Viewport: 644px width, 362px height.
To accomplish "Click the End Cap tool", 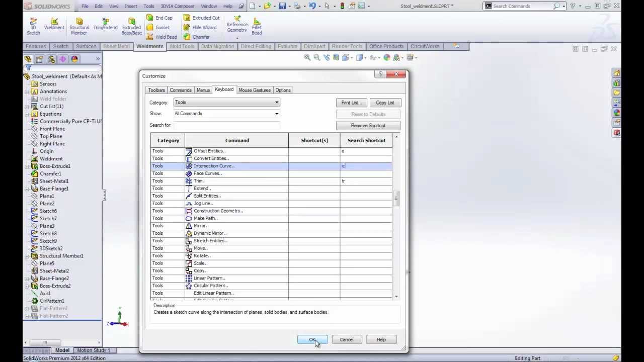I will [160, 18].
